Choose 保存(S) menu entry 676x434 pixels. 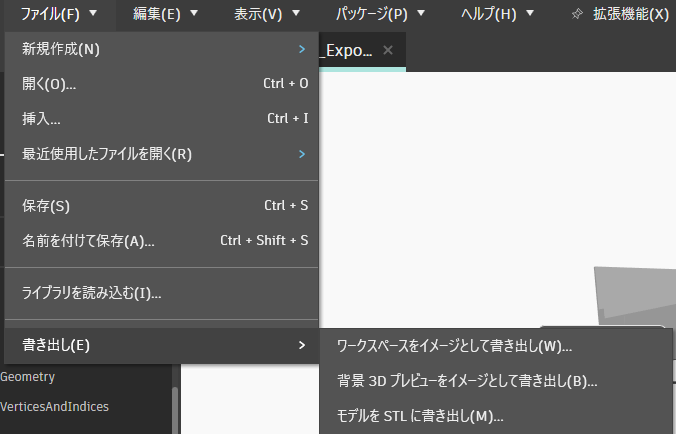(x=162, y=206)
